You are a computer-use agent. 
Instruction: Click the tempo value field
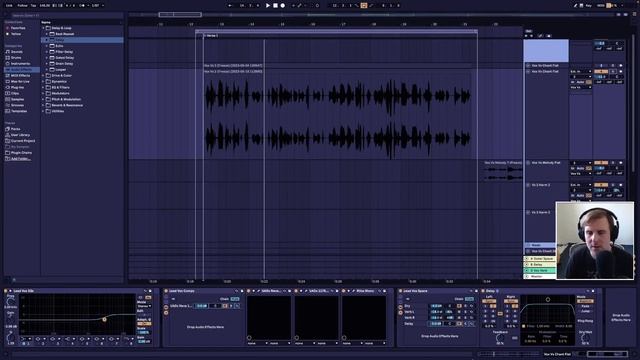pos(44,6)
